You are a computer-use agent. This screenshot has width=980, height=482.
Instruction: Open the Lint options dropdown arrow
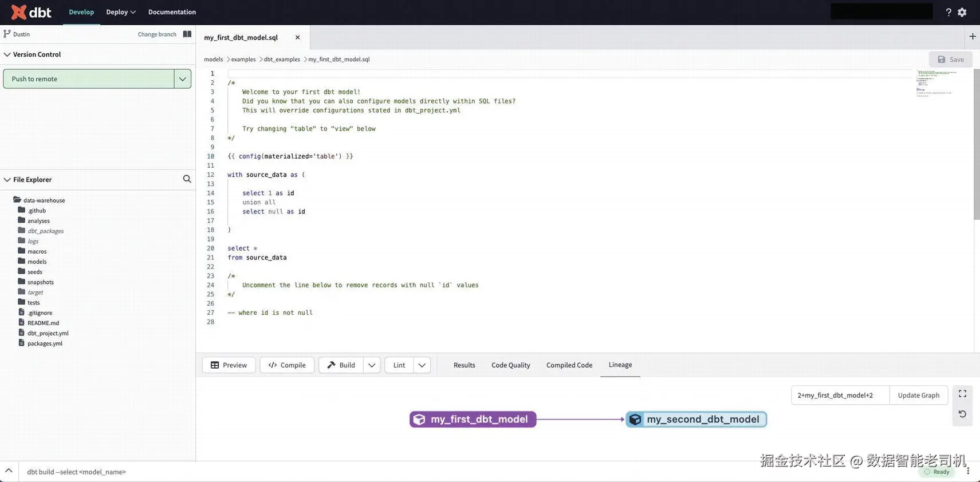pos(422,365)
